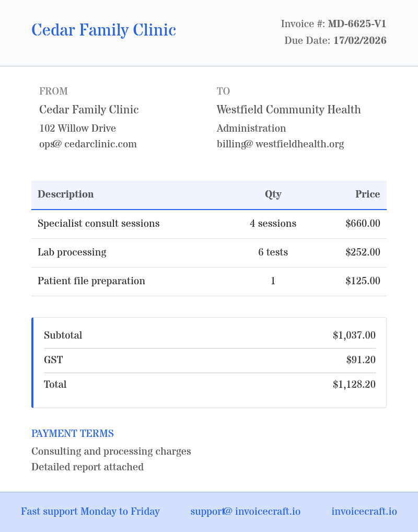Click the 6 tests quantity cell
The height and width of the screenshot is (532, 418).
(x=273, y=252)
